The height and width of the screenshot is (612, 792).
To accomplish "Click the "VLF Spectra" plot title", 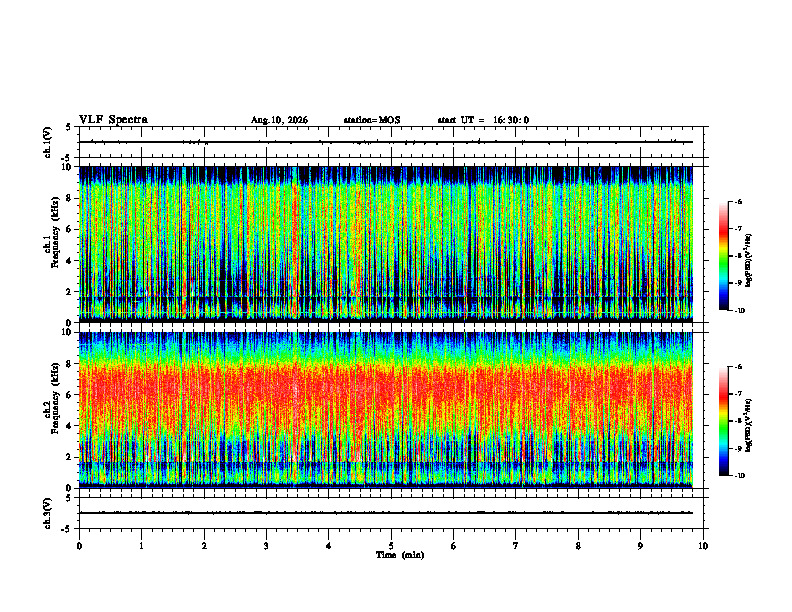I will (x=113, y=120).
